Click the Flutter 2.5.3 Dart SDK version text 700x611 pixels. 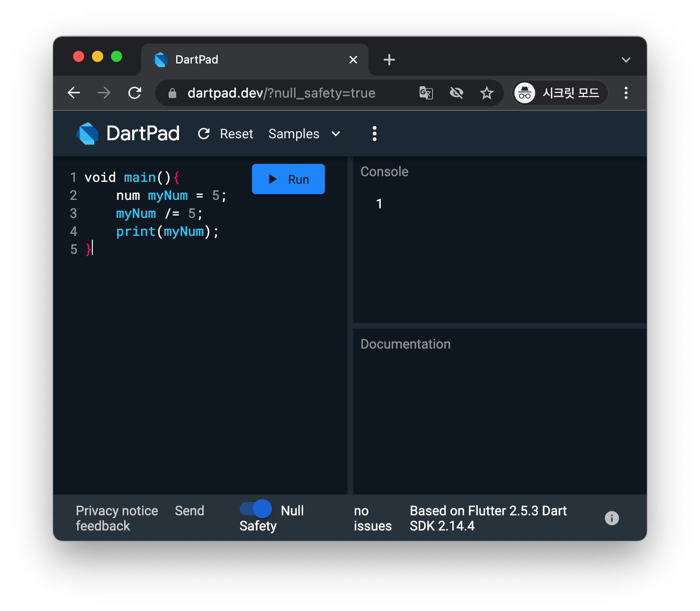pos(488,518)
